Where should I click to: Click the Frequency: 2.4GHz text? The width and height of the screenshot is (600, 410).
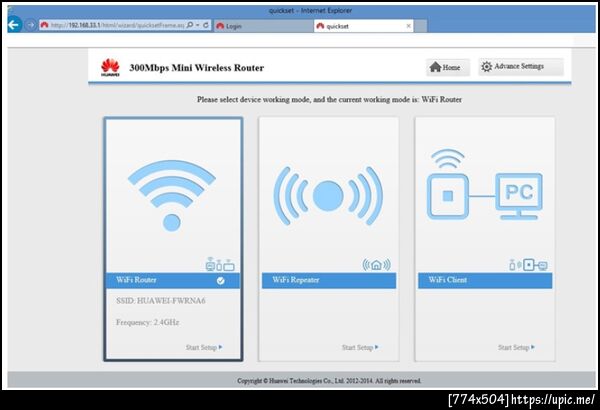[147, 322]
